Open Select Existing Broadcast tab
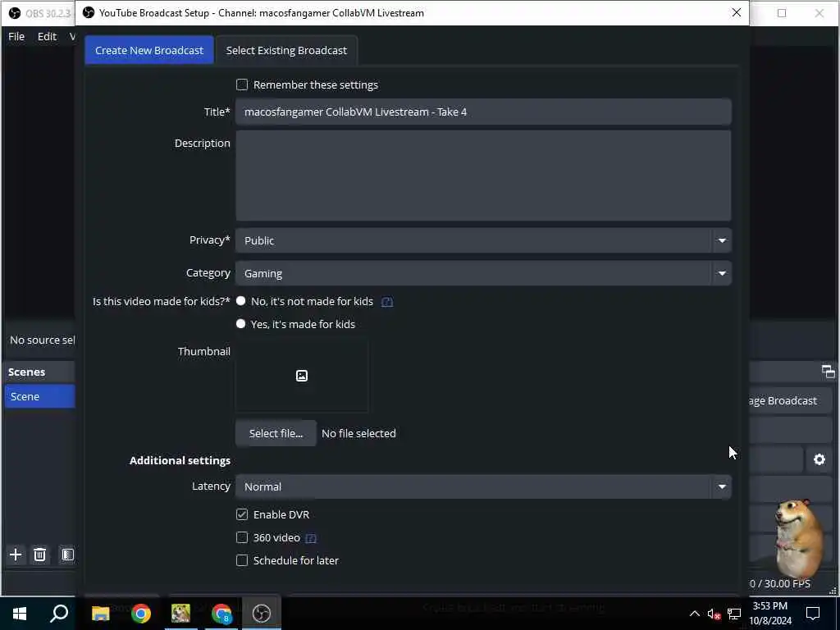 point(286,50)
